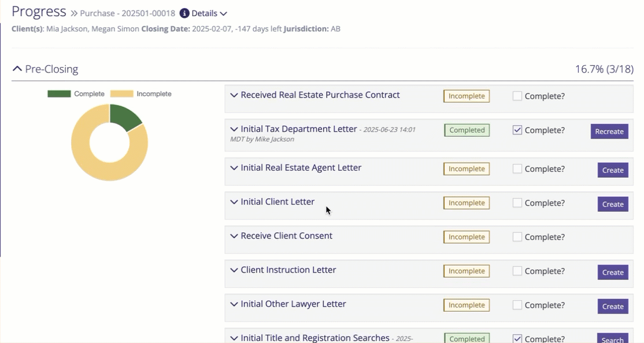The height and width of the screenshot is (343, 644).
Task: Expand the Client Instruction Letter chevron
Action: click(x=234, y=270)
